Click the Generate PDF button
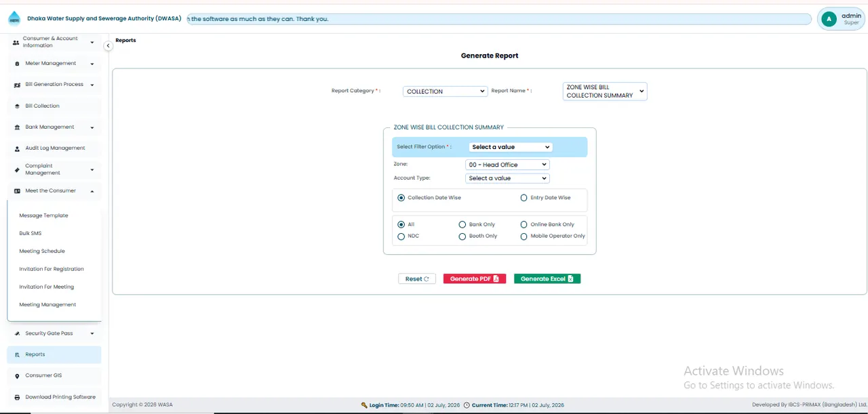The height and width of the screenshot is (414, 868). (x=475, y=279)
